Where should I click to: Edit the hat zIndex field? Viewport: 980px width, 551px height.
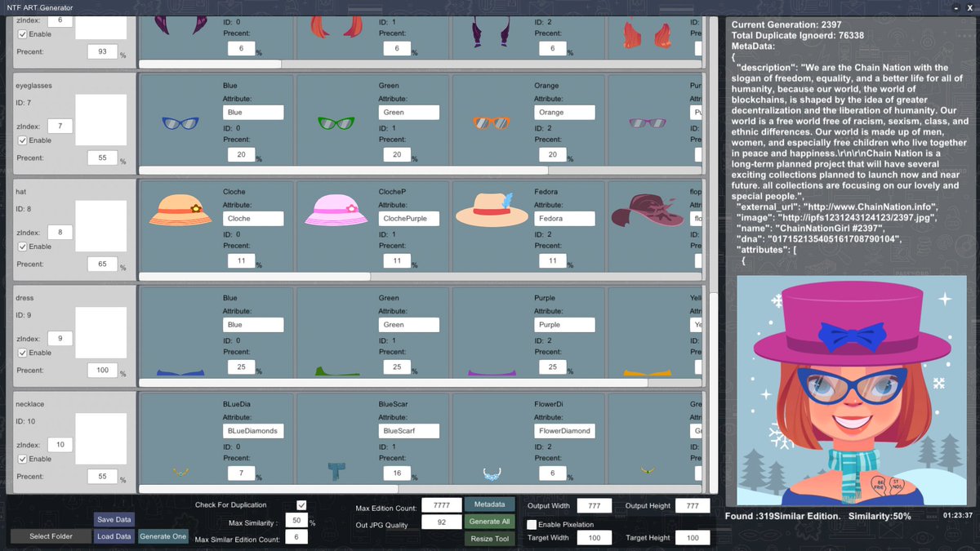tap(60, 232)
